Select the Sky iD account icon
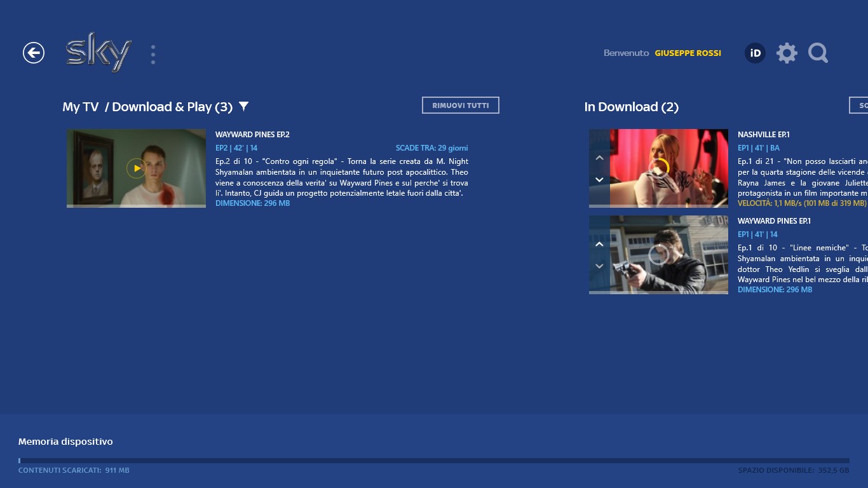 (755, 53)
